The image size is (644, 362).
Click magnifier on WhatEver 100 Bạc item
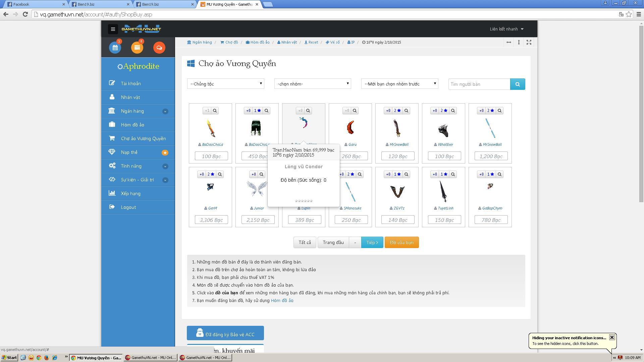[x=453, y=111]
